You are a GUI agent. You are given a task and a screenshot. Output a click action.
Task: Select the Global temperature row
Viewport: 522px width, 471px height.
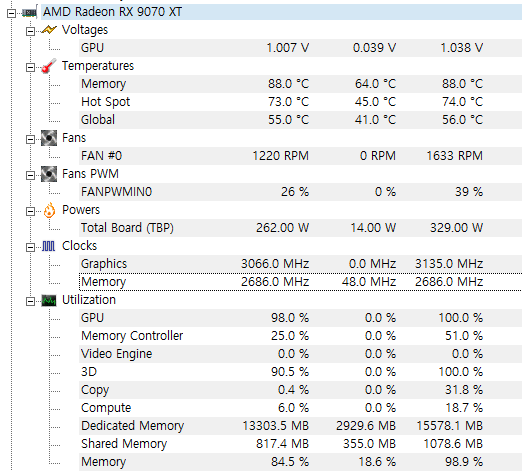300,120
